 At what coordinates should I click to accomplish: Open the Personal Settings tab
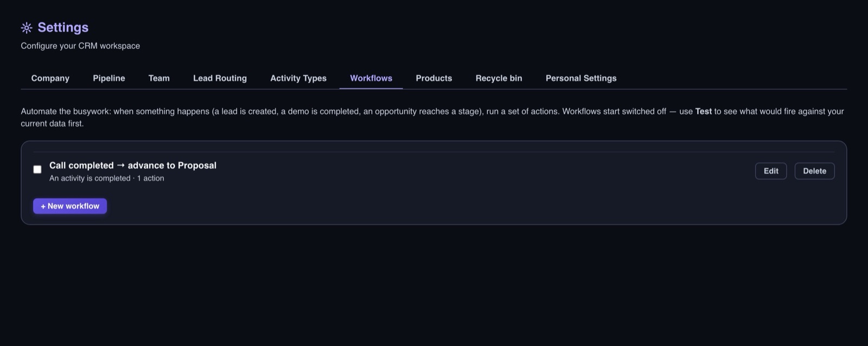tap(581, 78)
